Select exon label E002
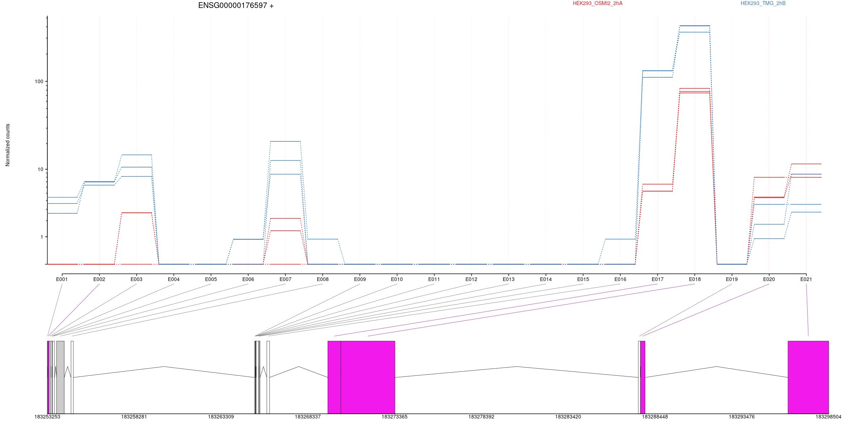 pyautogui.click(x=99, y=279)
